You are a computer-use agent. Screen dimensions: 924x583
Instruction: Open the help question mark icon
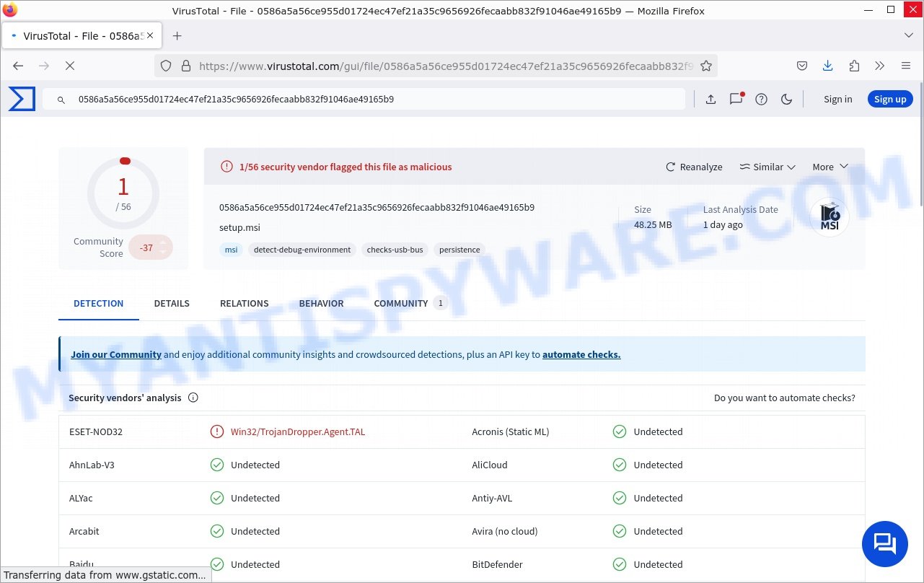pos(761,100)
